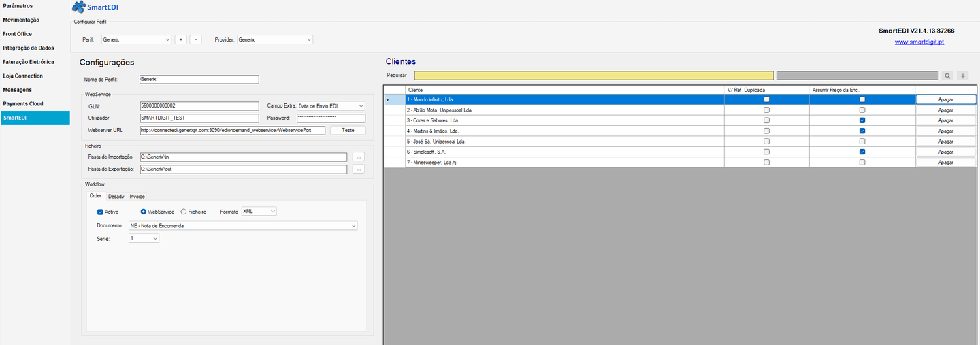Select the Ficheiro radio button

[x=184, y=212]
